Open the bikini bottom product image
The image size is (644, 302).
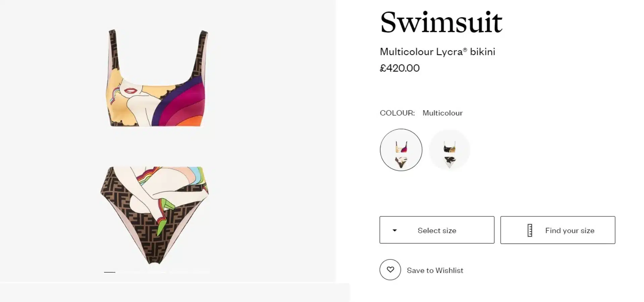pos(155,215)
